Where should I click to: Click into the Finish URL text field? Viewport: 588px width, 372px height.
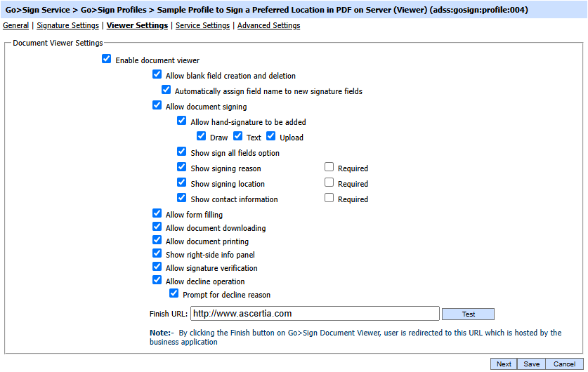click(x=315, y=314)
